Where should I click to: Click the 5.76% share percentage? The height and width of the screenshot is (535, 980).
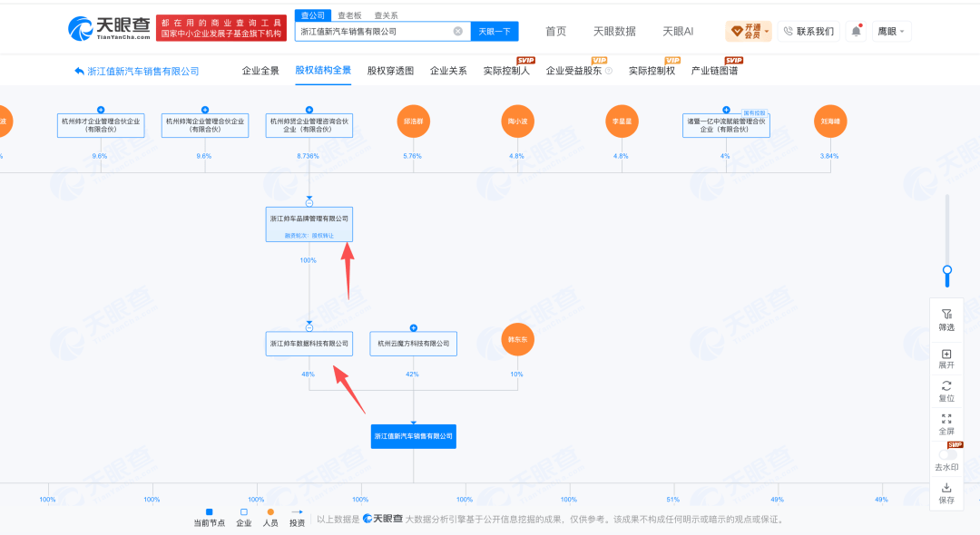[x=412, y=156]
